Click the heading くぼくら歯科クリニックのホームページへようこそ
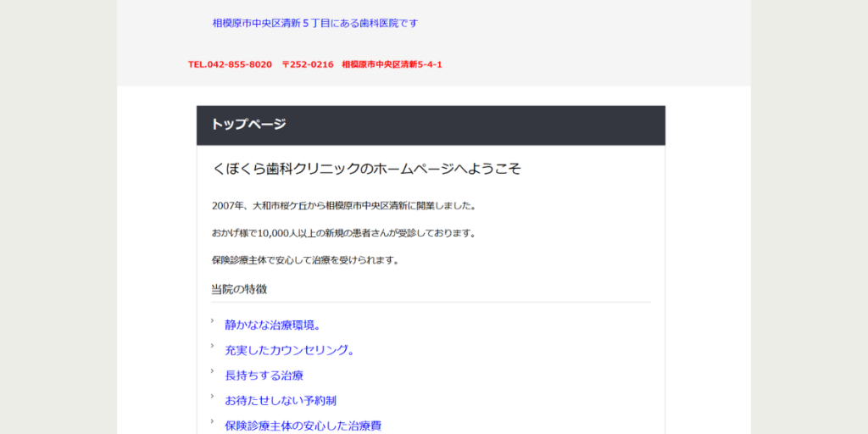Viewport: 868px width, 434px height. pyautogui.click(x=366, y=169)
